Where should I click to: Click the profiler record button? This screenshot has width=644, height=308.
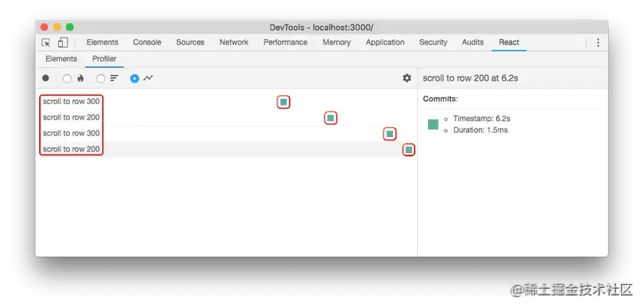[x=45, y=78]
